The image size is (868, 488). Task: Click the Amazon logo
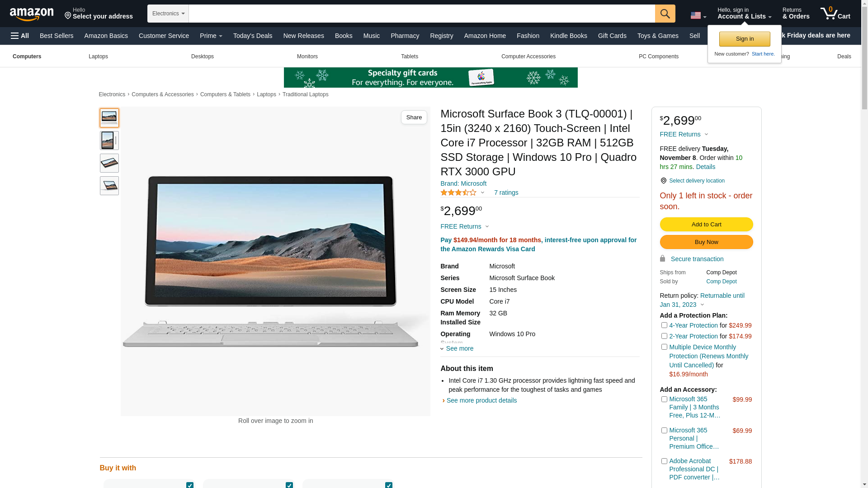[32, 14]
